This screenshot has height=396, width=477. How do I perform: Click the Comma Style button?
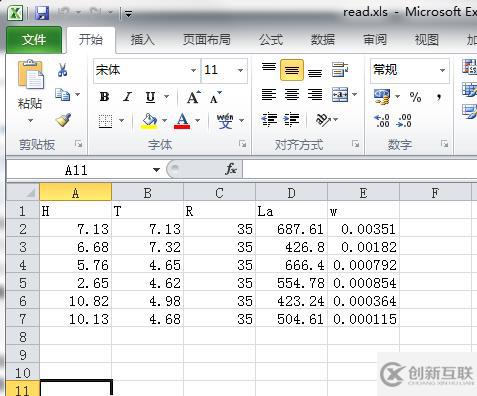coord(439,97)
